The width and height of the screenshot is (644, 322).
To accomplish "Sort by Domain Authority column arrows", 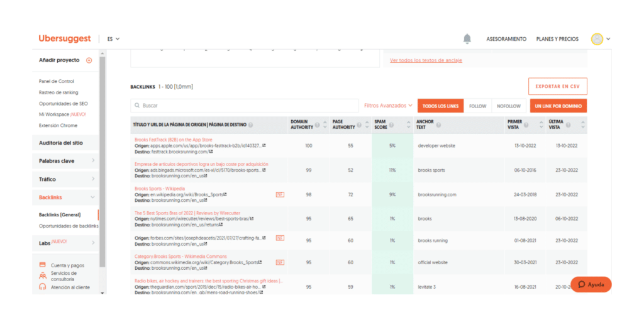I will pos(325,125).
